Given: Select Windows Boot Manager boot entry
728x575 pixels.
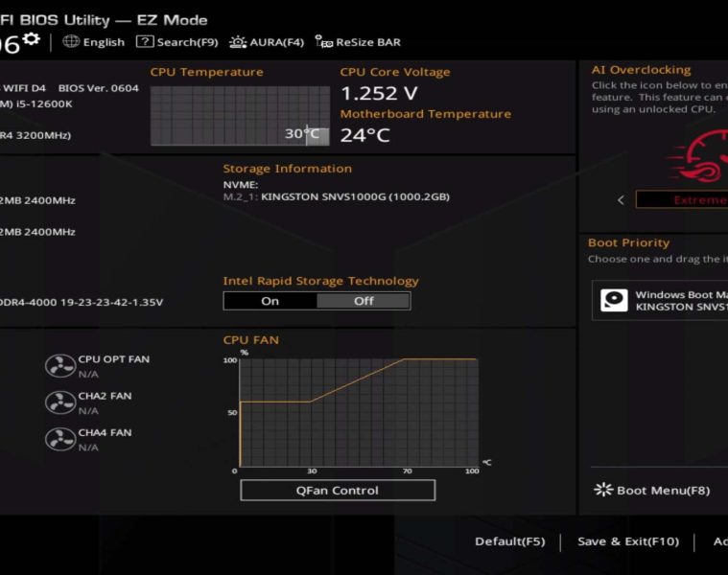Looking at the screenshot, I should [660, 301].
